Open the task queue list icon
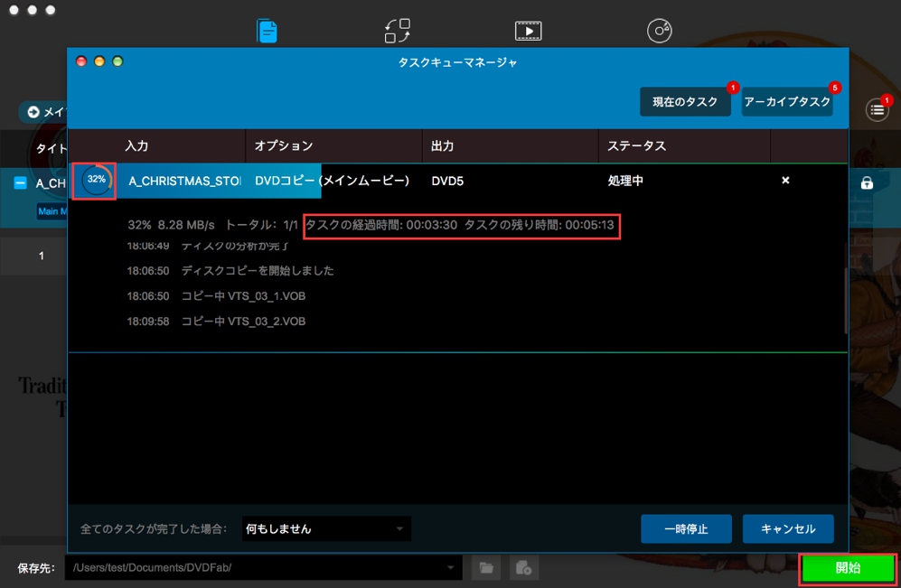 (877, 110)
